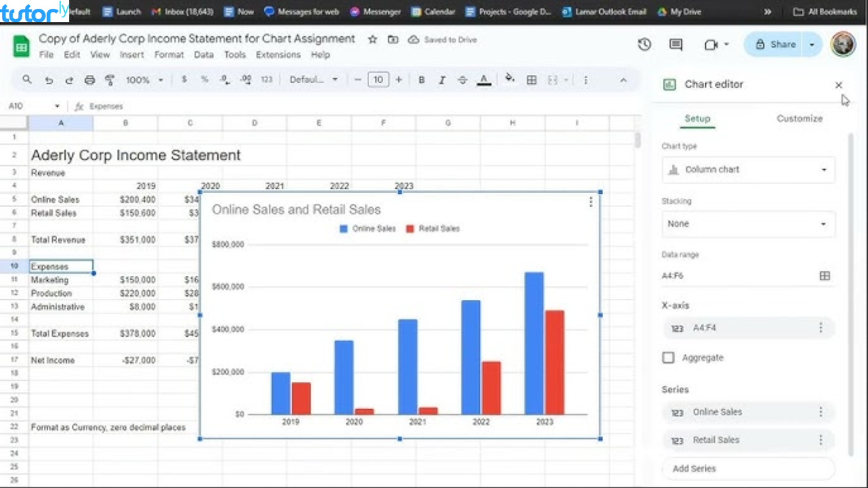Open the text color picker

[x=484, y=79]
